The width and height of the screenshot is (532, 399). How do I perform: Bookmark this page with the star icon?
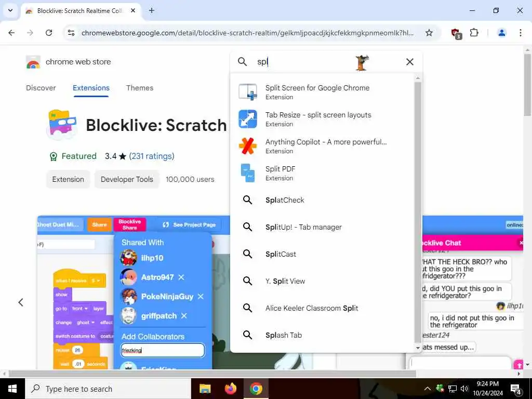[429, 33]
